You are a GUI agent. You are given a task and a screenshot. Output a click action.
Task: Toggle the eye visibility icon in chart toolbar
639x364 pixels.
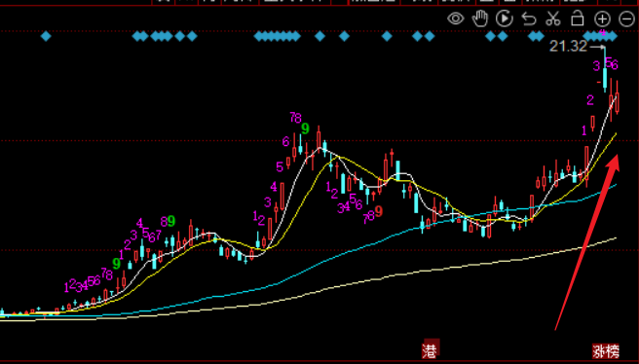tap(456, 18)
